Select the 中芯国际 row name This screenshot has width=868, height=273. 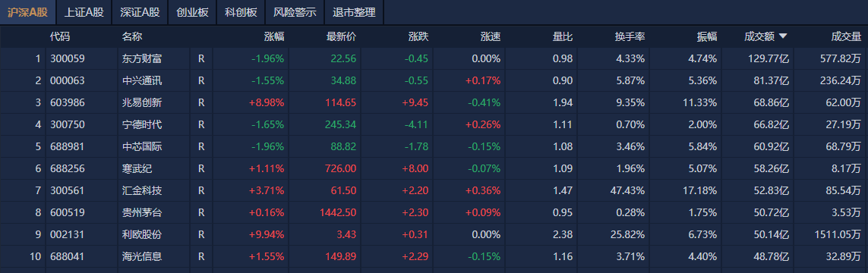pyautogui.click(x=142, y=147)
